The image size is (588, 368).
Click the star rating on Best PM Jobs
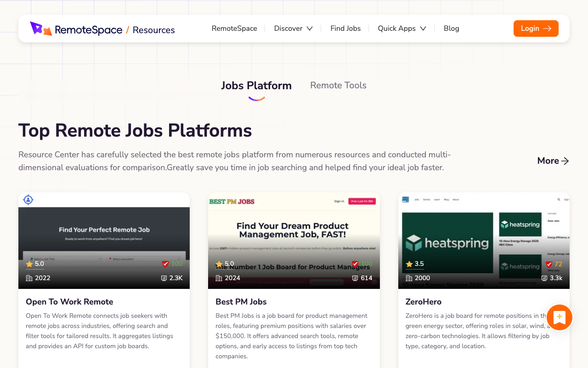pos(225,264)
